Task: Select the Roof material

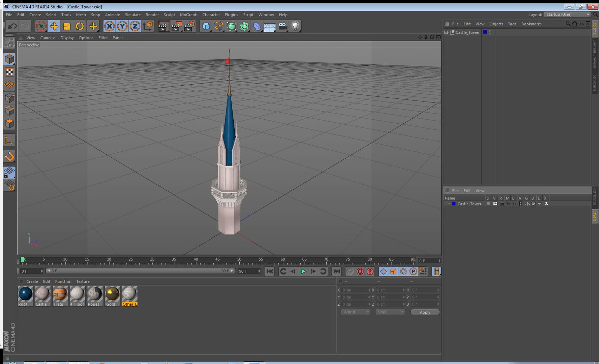Action: click(x=25, y=296)
